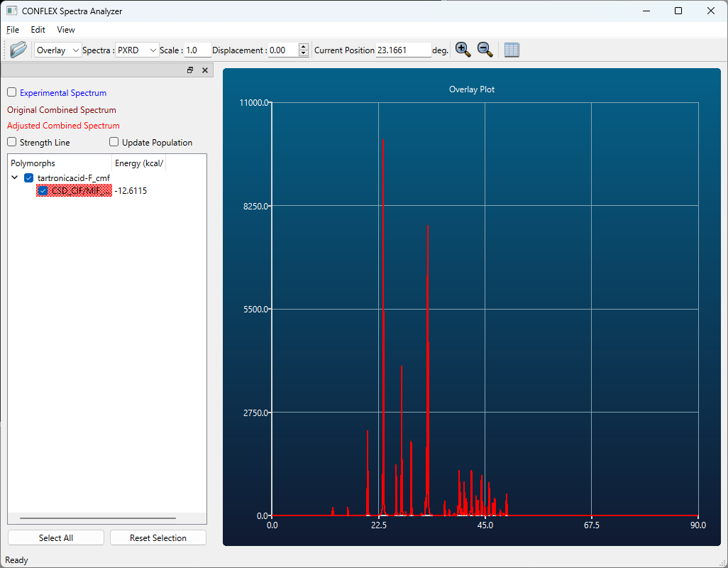Uncheck the tartronicacid-F_cmf polymorph checkbox
The image size is (728, 568).
point(29,177)
